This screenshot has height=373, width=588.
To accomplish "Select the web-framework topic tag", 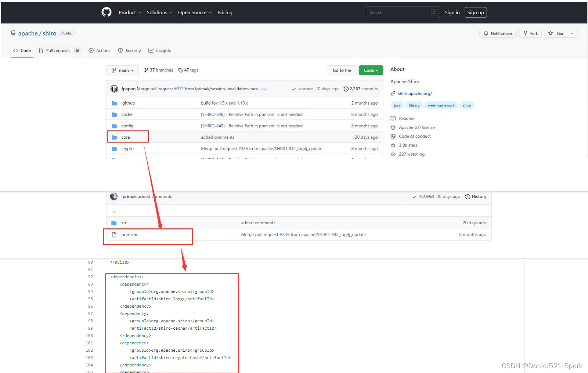I will tap(441, 105).
